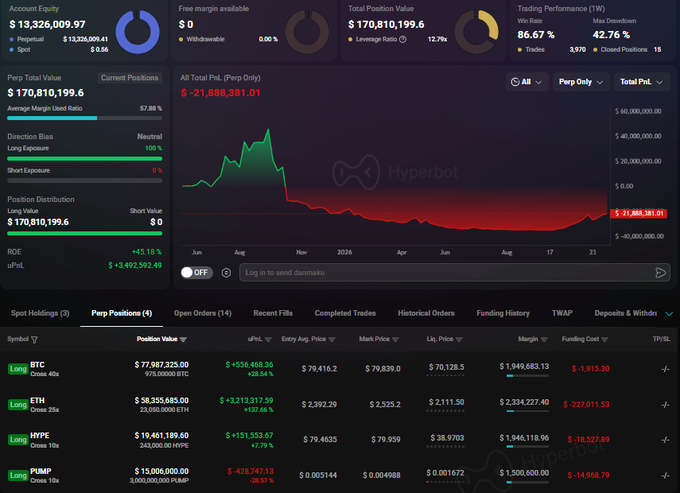
Task: Click the Account Equity amount $13,326,009.97
Action: click(47, 25)
